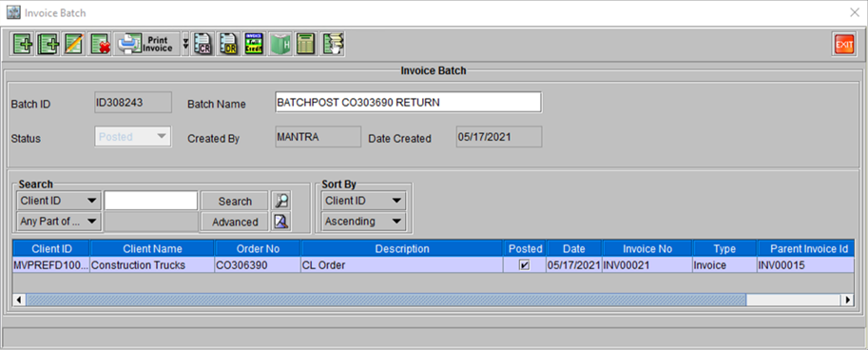Select the CO306390 order cell

point(258,265)
